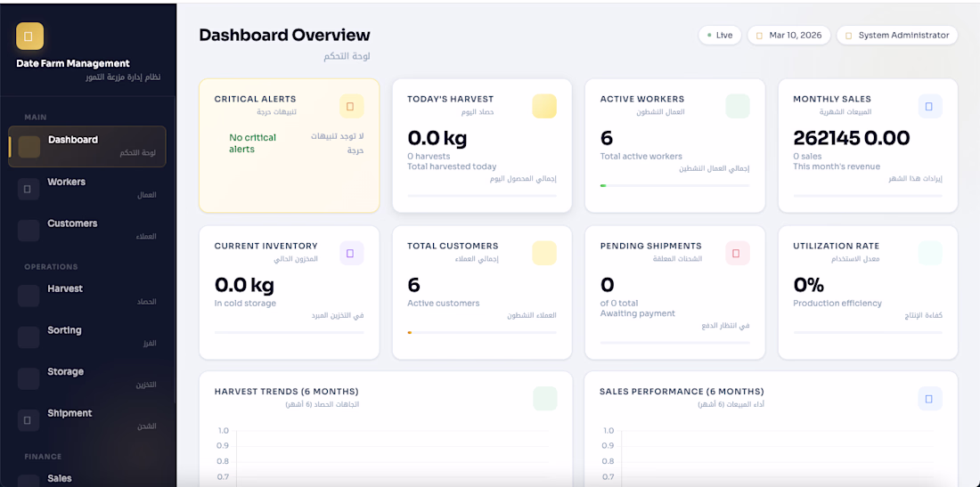Click the Storage sidebar icon
Image resolution: width=980 pixels, height=487 pixels.
pyautogui.click(x=29, y=379)
